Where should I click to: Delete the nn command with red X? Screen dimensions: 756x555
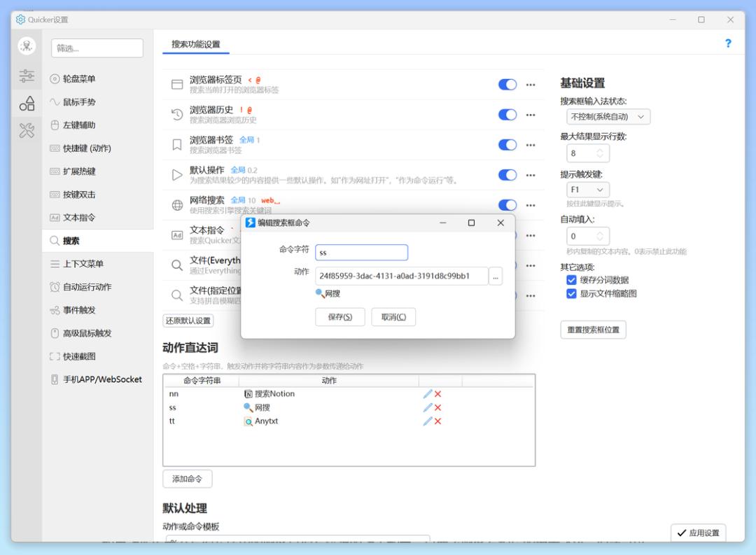click(x=437, y=394)
